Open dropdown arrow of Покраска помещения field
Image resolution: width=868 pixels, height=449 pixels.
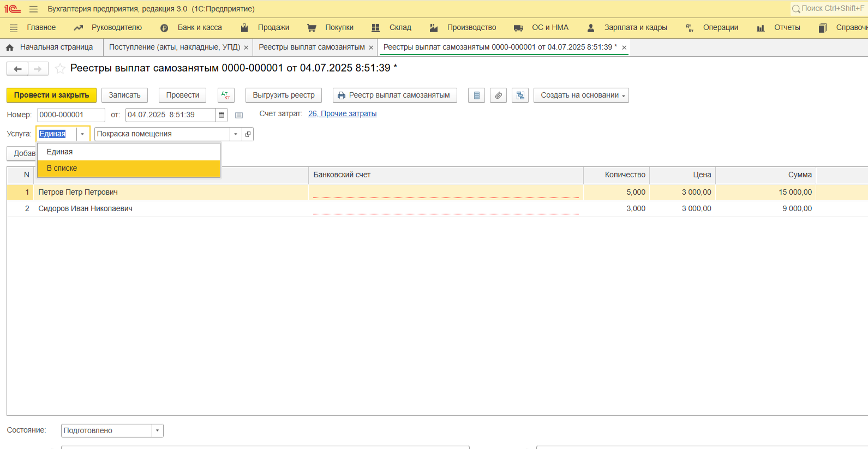tap(236, 134)
